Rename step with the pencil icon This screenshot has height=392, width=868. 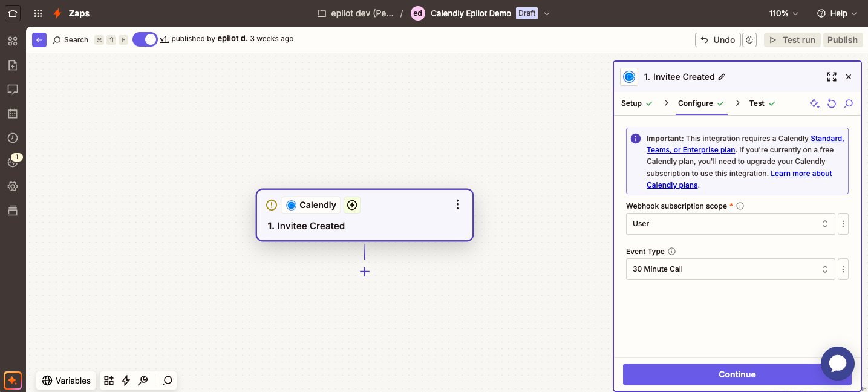722,77
